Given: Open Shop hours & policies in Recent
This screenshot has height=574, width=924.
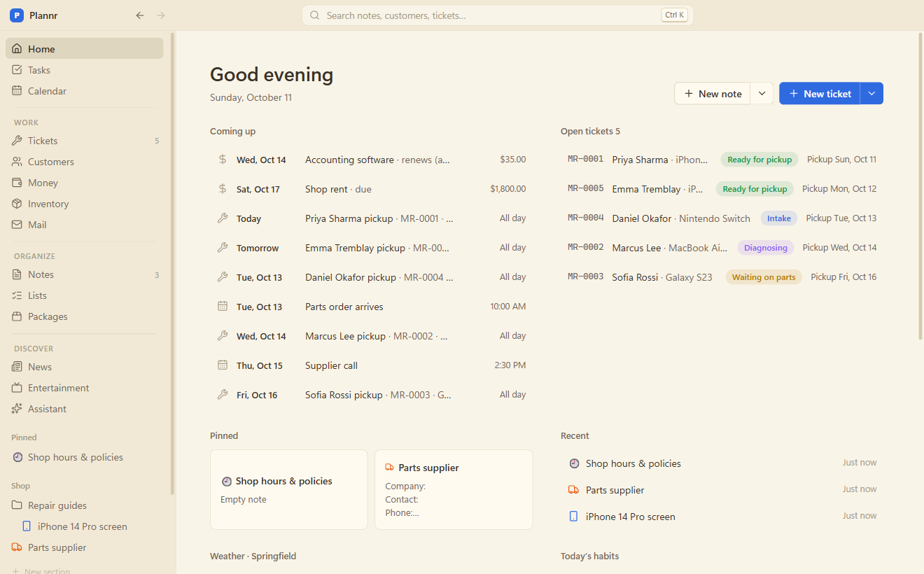Looking at the screenshot, I should [x=722, y=463].
